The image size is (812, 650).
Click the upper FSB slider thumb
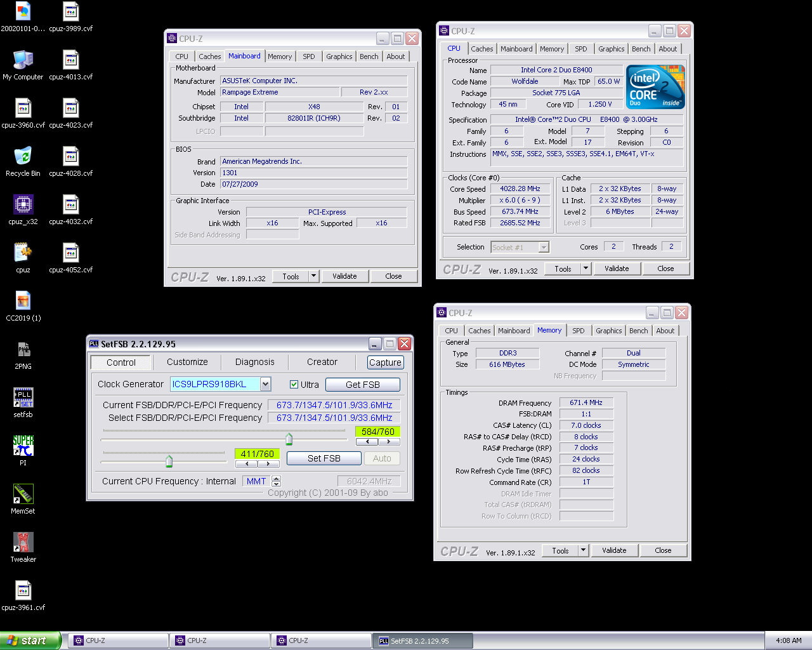pyautogui.click(x=289, y=439)
